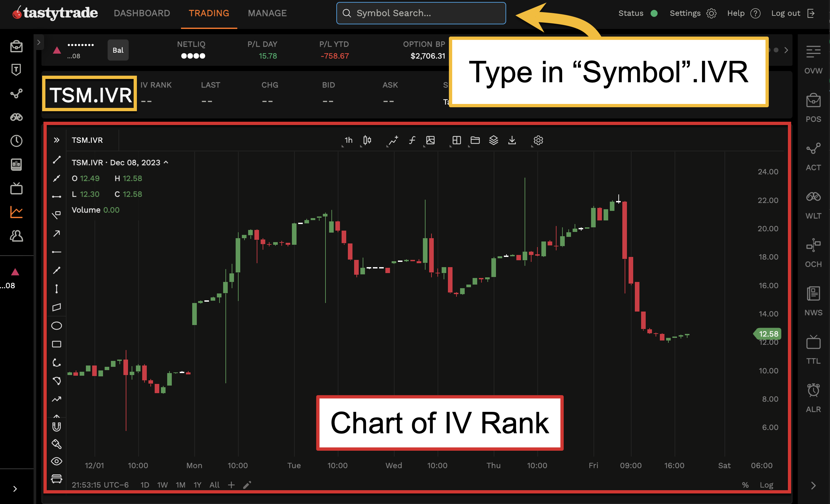Open the Watchlist (WLT) icon
The width and height of the screenshot is (830, 504).
click(x=814, y=197)
